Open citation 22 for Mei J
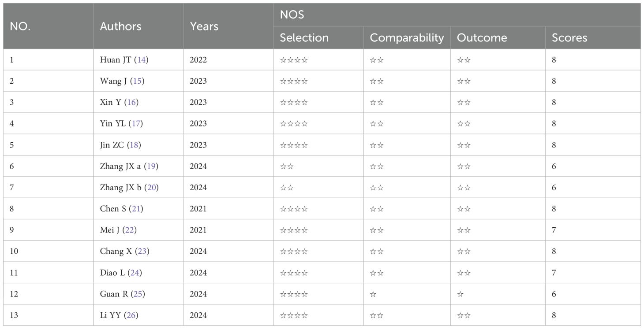This screenshot has height=329, width=644. 131,230
